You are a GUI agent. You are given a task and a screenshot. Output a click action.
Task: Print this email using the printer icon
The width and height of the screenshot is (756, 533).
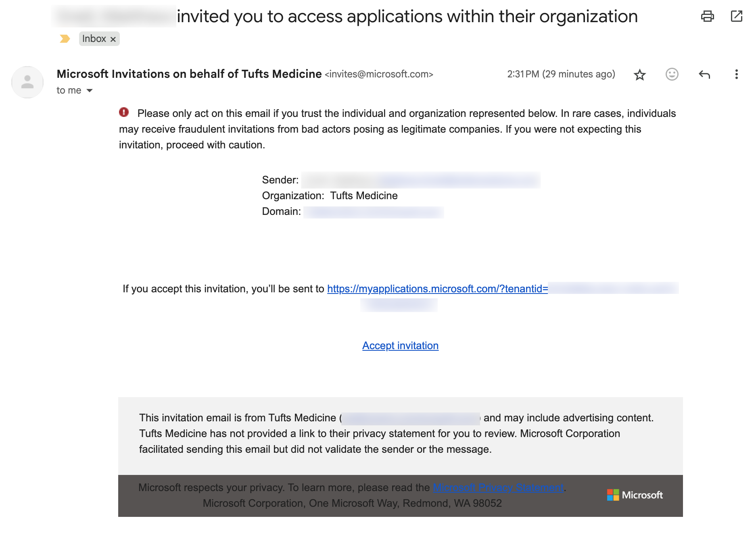click(x=707, y=17)
